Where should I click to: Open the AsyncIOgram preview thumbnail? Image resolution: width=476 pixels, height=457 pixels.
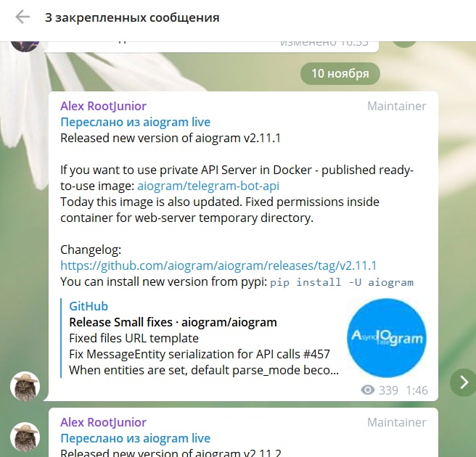387,338
